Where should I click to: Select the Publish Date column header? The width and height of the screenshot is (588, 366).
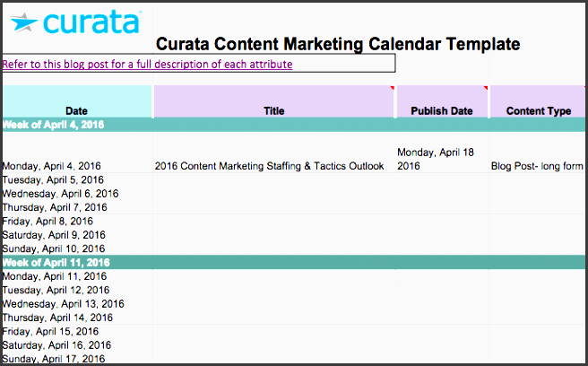click(x=442, y=111)
